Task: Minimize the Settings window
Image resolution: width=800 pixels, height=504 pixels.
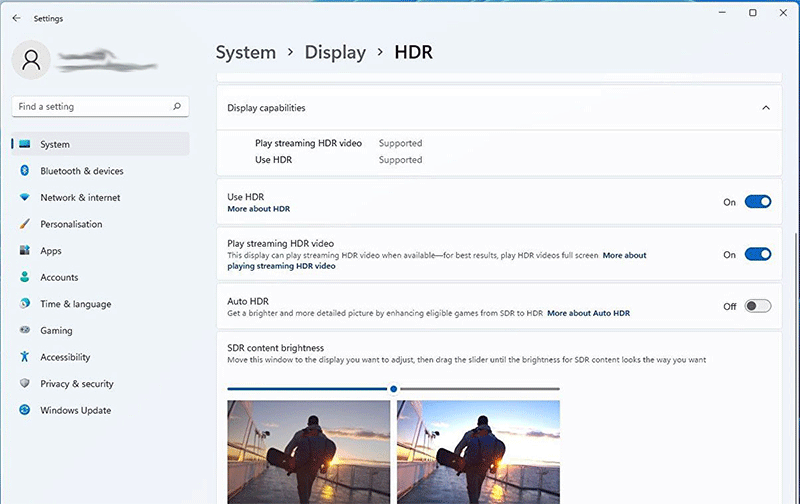Action: coord(722,13)
